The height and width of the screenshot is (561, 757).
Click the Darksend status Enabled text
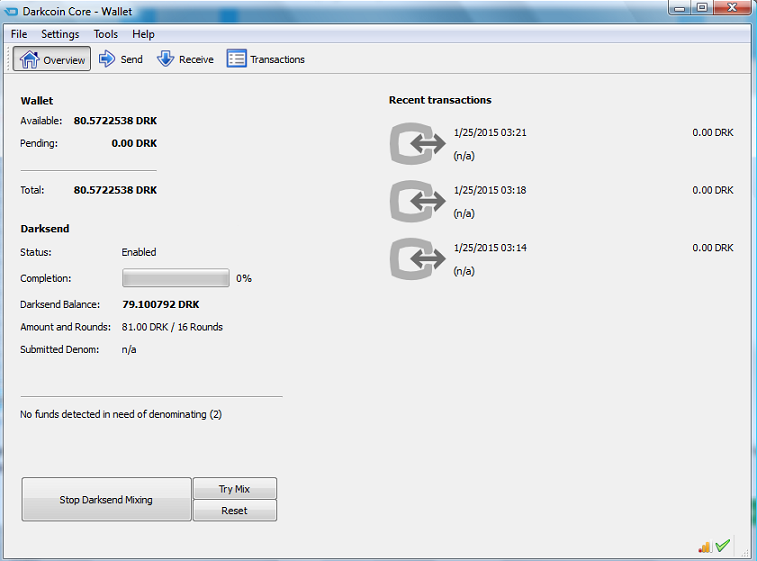(x=139, y=252)
